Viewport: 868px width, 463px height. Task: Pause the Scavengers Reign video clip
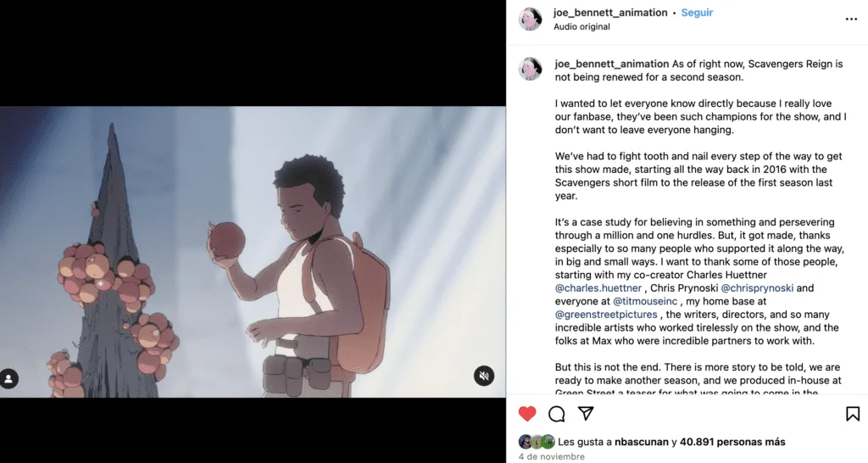[x=253, y=252]
